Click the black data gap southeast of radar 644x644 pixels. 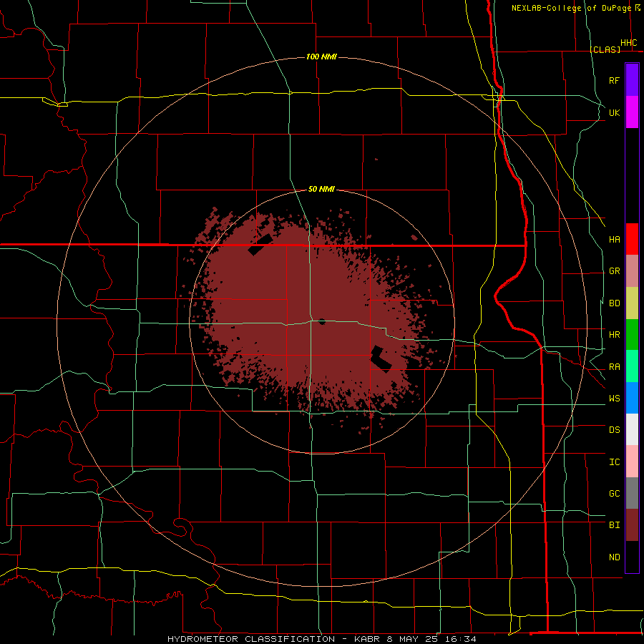tap(381, 359)
